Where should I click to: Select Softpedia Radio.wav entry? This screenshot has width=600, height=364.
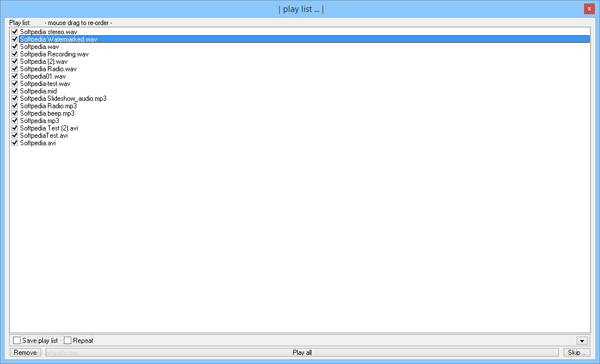point(48,69)
